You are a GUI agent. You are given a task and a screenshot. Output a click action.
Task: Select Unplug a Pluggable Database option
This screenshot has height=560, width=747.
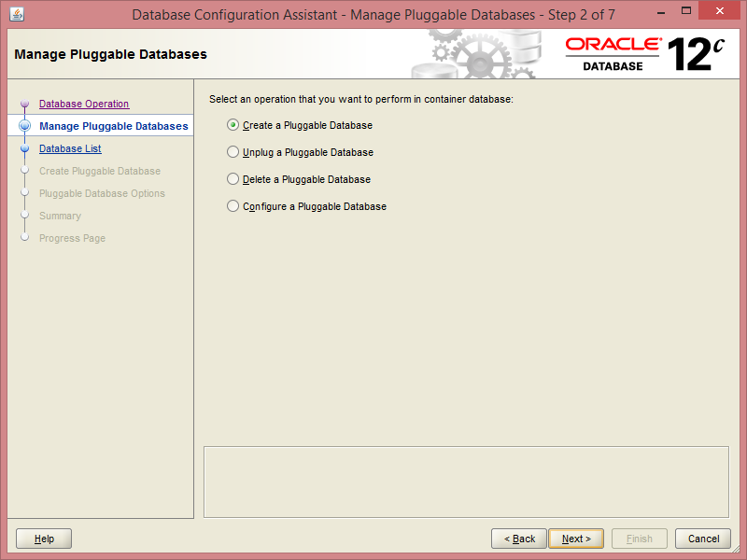click(x=233, y=152)
